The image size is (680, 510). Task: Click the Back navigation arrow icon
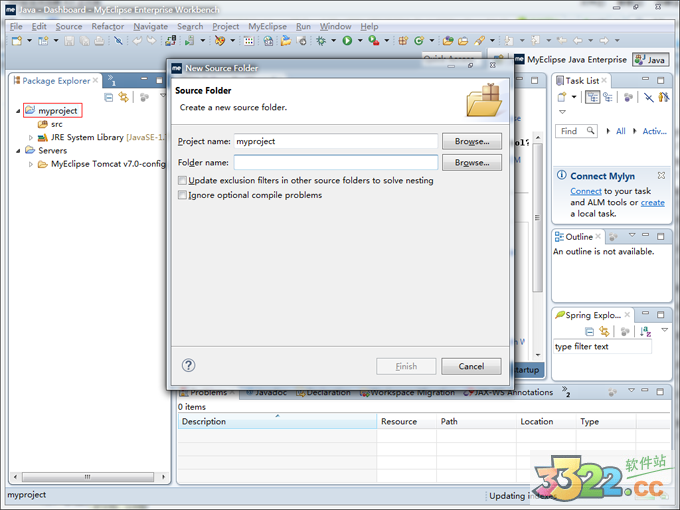click(x=578, y=41)
